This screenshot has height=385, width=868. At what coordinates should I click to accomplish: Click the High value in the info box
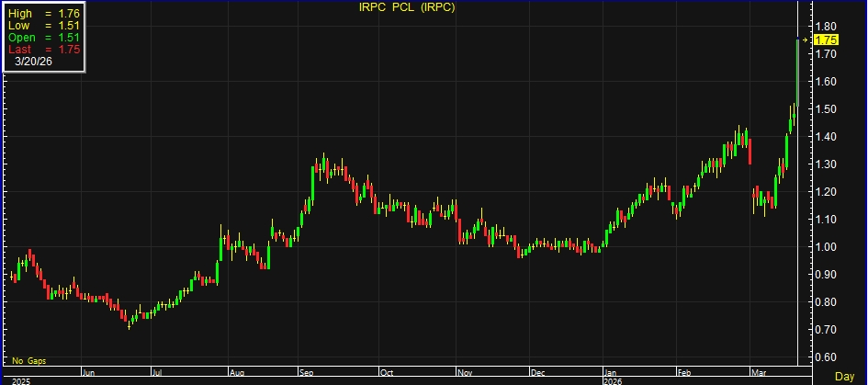[x=69, y=14]
